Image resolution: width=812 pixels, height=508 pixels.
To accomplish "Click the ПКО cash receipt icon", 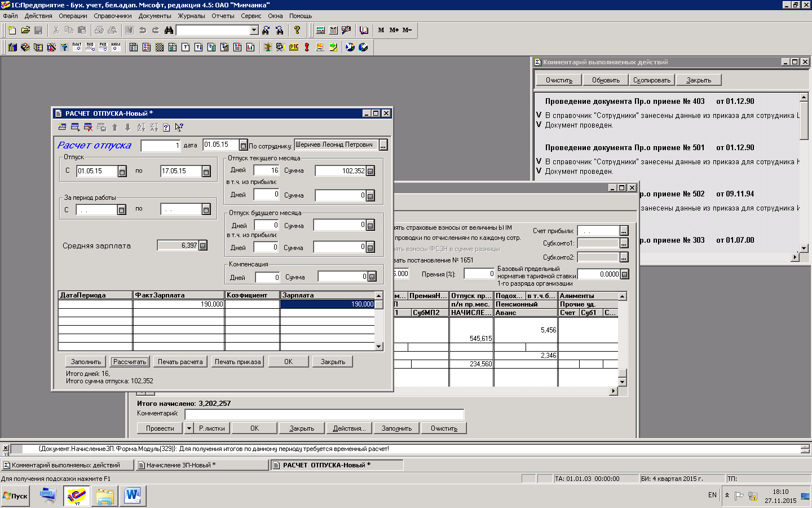I will coord(90,47).
